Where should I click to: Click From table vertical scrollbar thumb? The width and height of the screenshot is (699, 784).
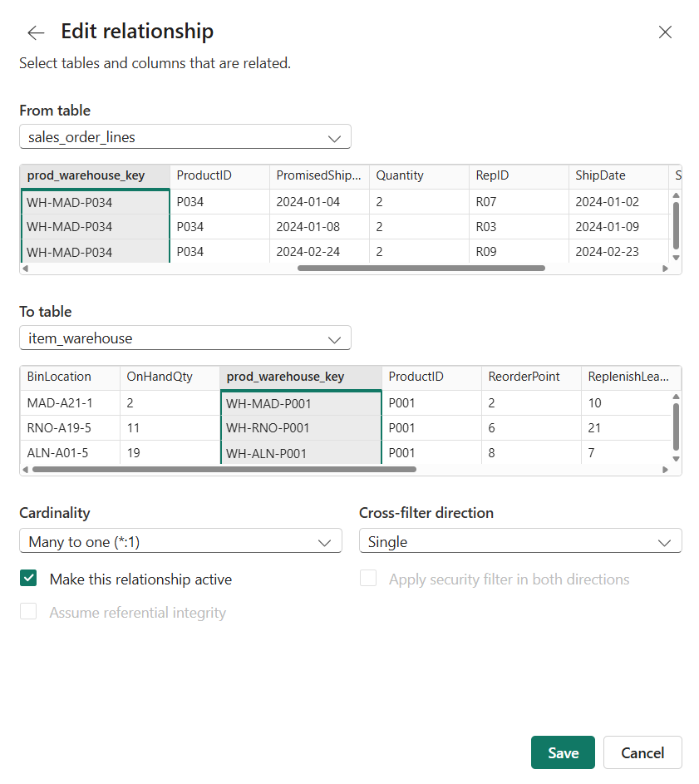(676, 225)
